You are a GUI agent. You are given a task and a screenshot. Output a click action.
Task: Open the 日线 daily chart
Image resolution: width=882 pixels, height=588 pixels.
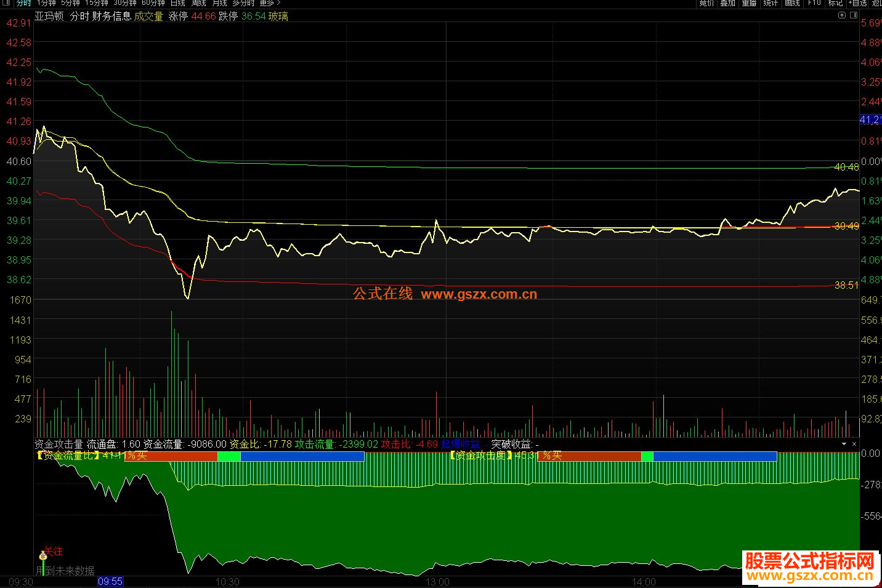pyautogui.click(x=178, y=3)
